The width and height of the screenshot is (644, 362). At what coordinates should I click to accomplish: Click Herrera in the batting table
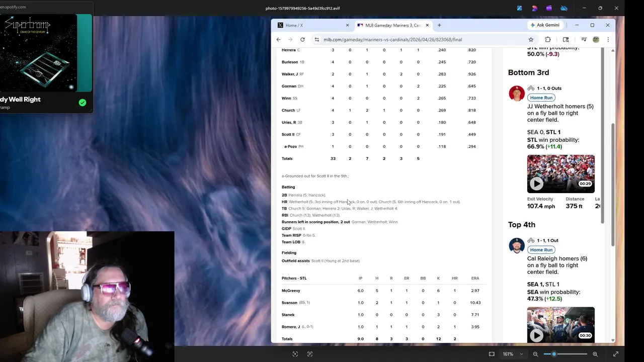pyautogui.click(x=289, y=50)
